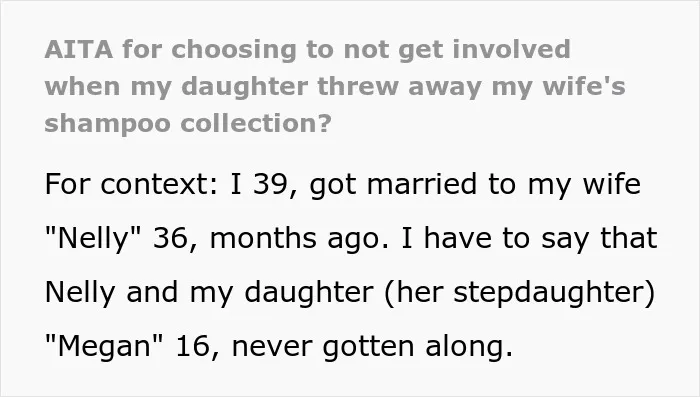This screenshot has height=397, width=700.
Task: Click "got married to my wife" text
Action: [475, 184]
